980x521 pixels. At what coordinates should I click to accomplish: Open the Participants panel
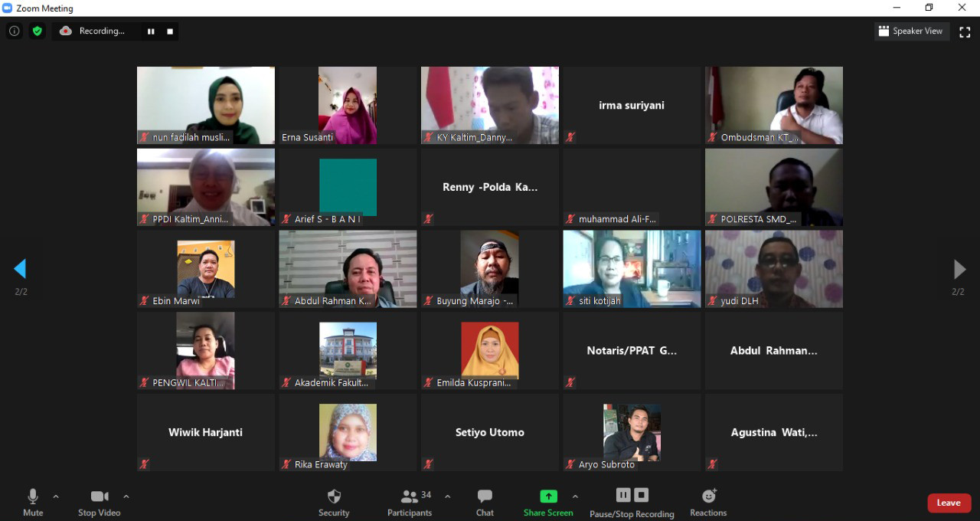click(410, 502)
